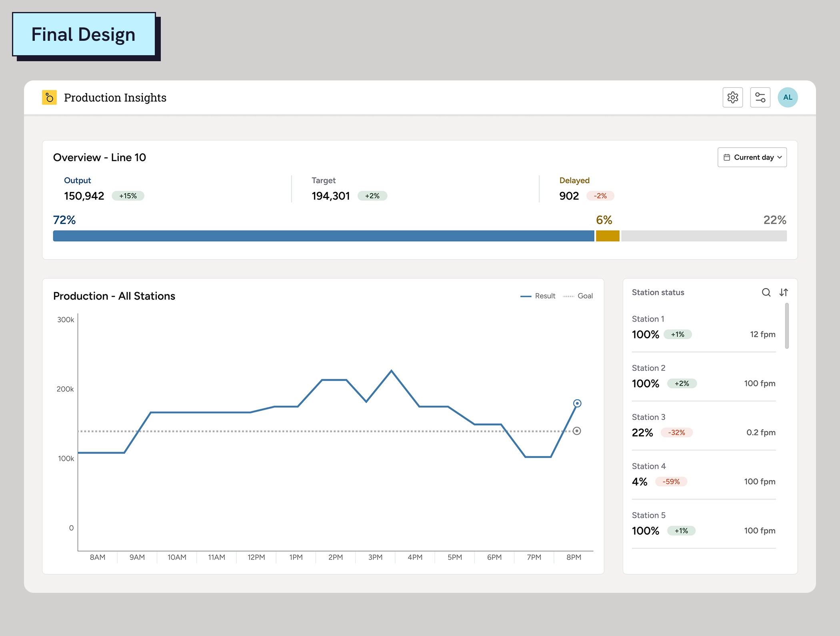Click the Delayed -2% badge
This screenshot has width=840, height=636.
pyautogui.click(x=600, y=196)
